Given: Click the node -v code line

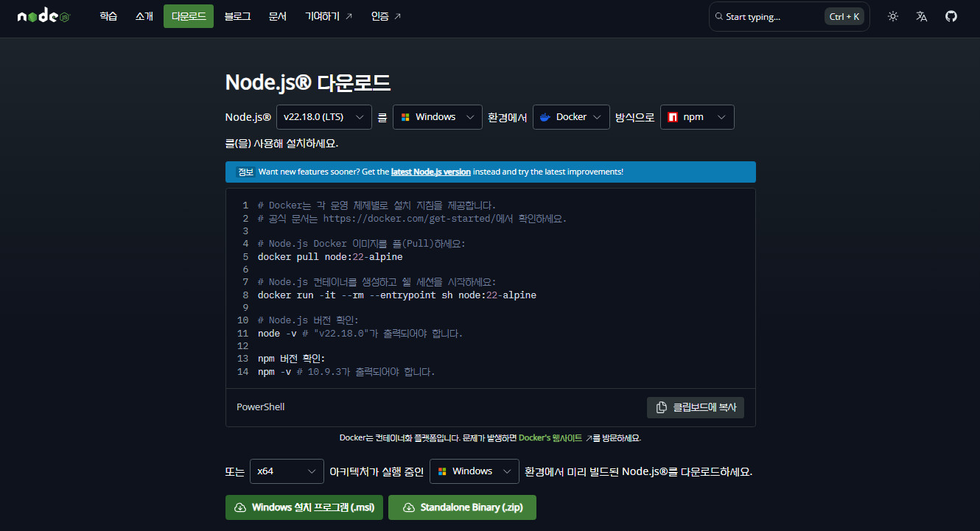Looking at the screenshot, I should click(x=360, y=334).
